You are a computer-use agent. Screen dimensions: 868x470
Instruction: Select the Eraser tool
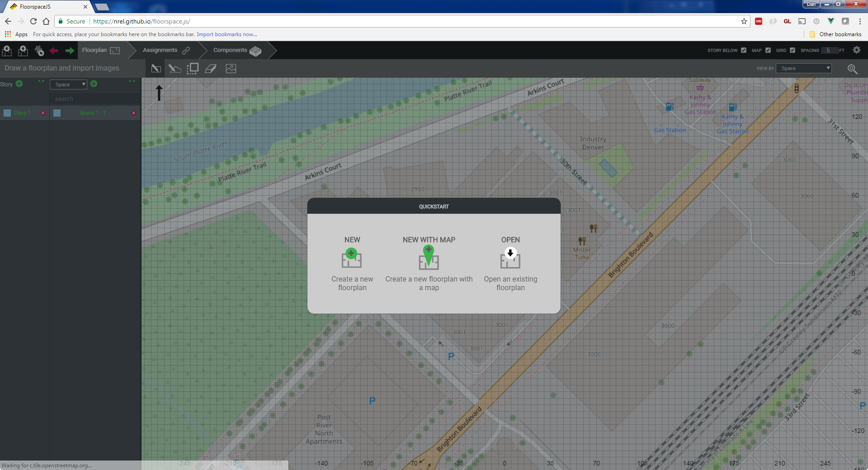click(x=211, y=69)
